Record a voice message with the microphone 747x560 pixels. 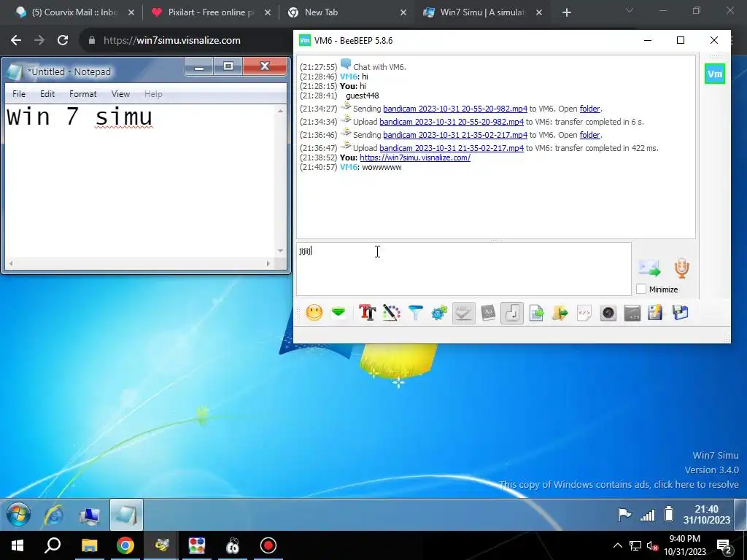[x=682, y=268]
